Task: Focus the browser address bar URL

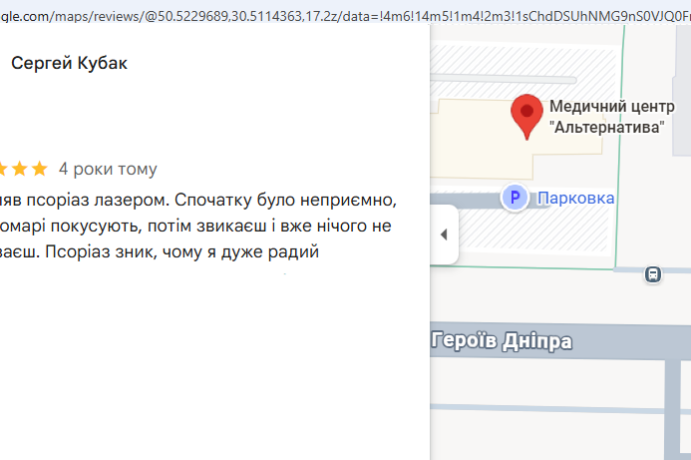Action: [346, 16]
